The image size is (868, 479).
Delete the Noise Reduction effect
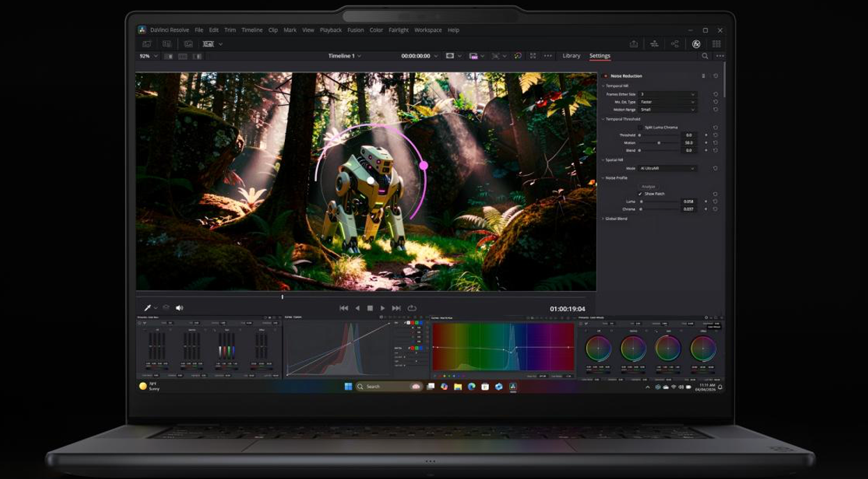(704, 76)
